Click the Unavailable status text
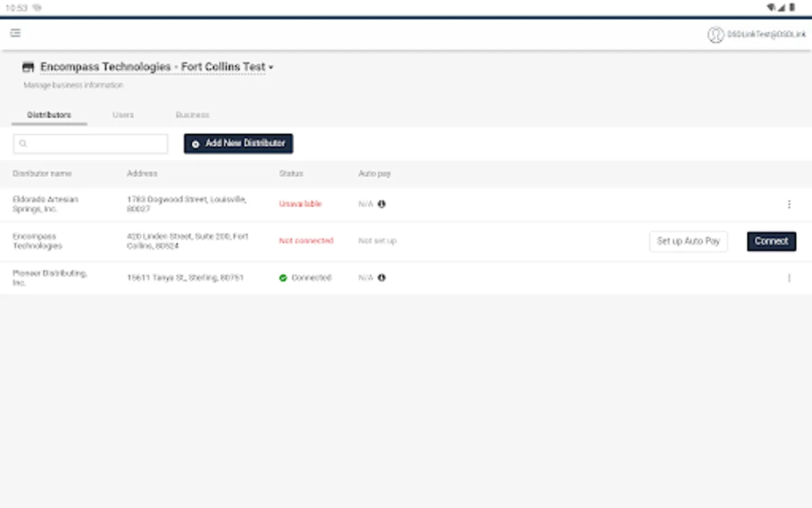Screen dimensions: 812x508 (x=300, y=204)
